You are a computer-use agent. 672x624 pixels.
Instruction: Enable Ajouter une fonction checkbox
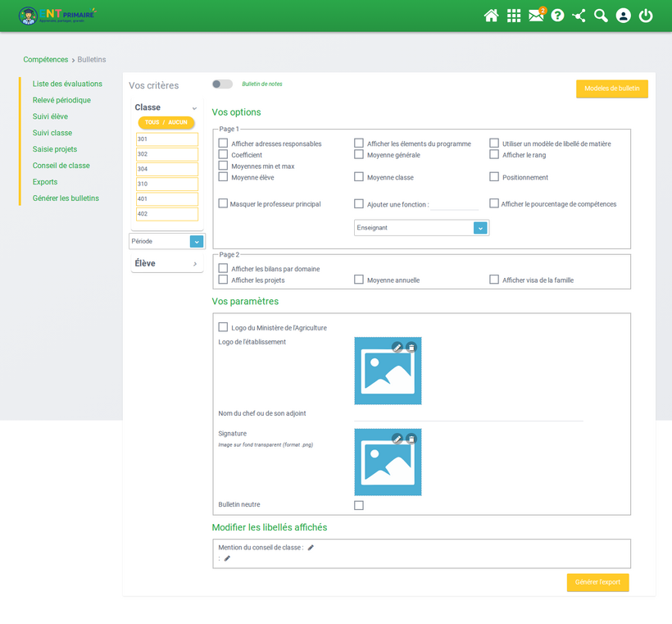pos(359,203)
